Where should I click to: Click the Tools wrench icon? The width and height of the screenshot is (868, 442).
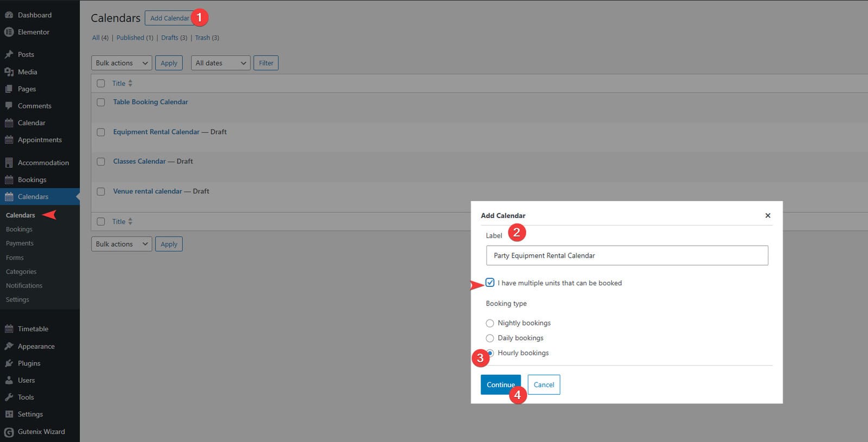[9, 397]
